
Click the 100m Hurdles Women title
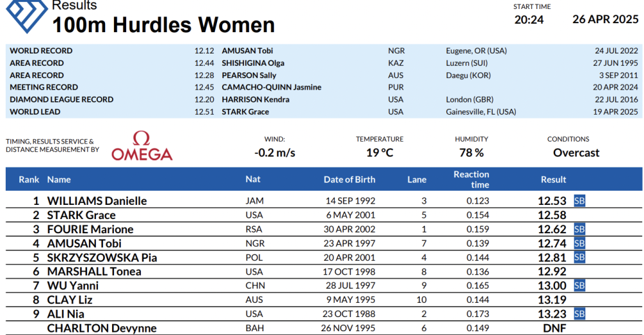coord(164,25)
